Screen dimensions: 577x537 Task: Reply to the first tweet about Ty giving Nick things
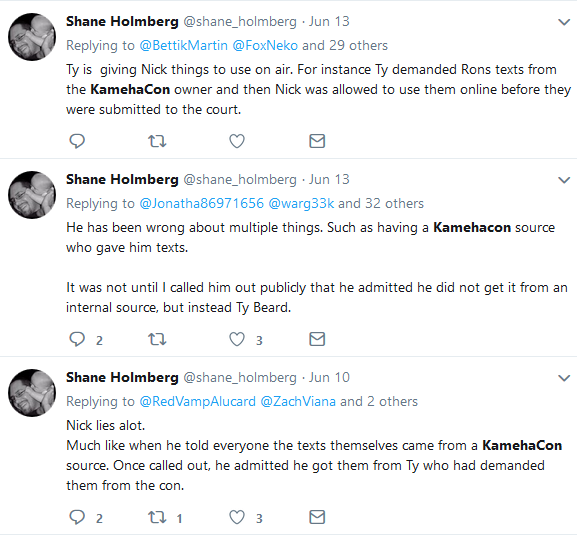(x=77, y=141)
